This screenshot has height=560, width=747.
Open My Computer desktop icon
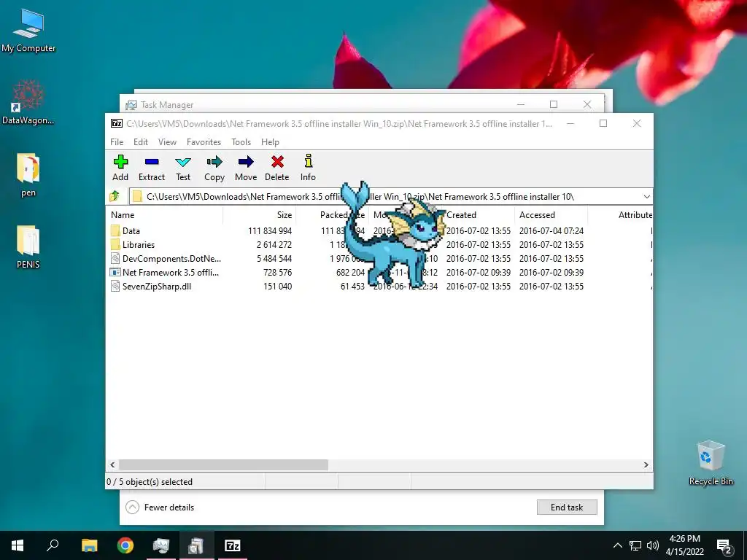click(28, 31)
